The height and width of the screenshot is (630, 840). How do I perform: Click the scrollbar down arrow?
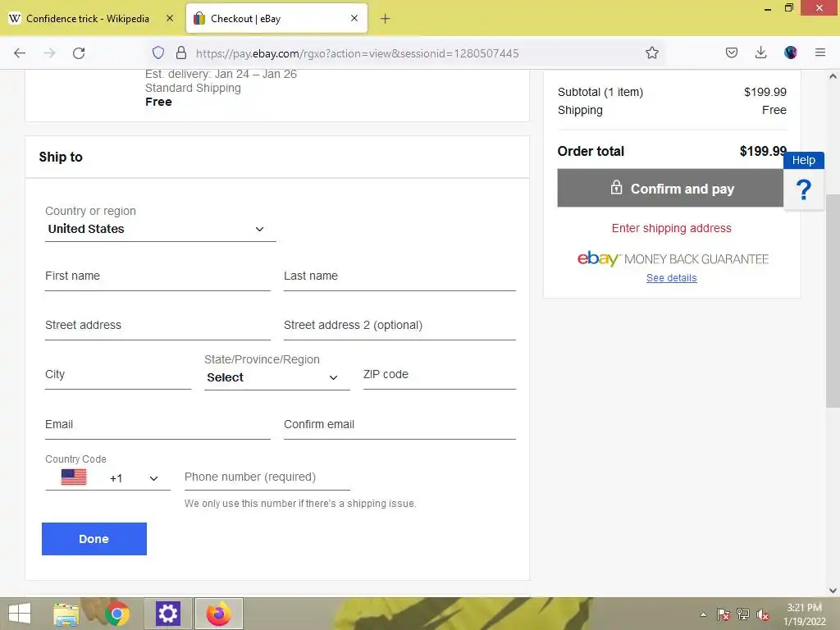[x=833, y=591]
